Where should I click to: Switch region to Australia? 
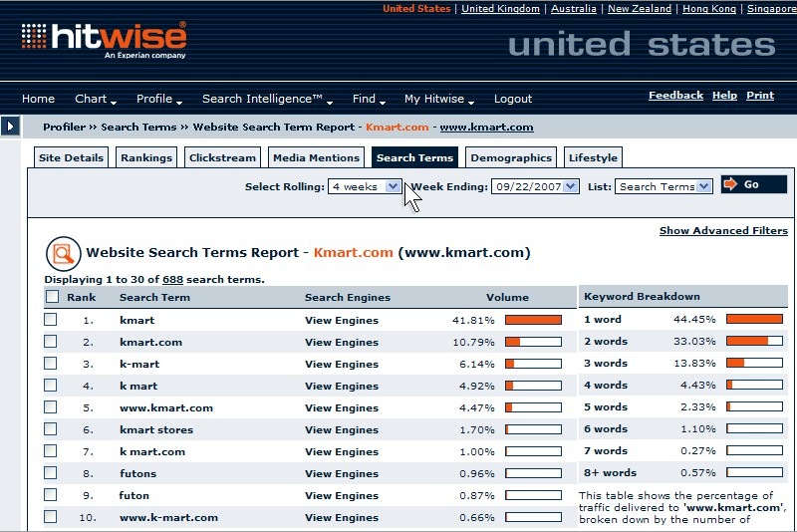(574, 9)
